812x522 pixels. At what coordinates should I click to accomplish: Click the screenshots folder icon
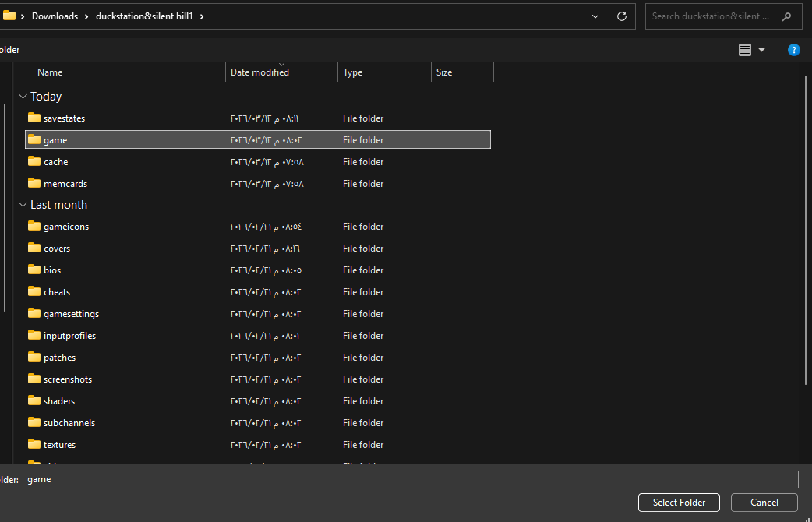pos(34,379)
